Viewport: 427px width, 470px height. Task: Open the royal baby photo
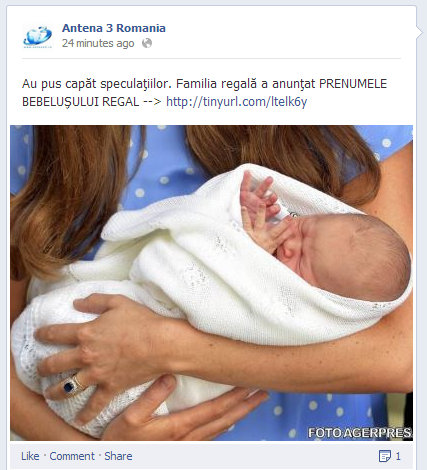[211, 283]
